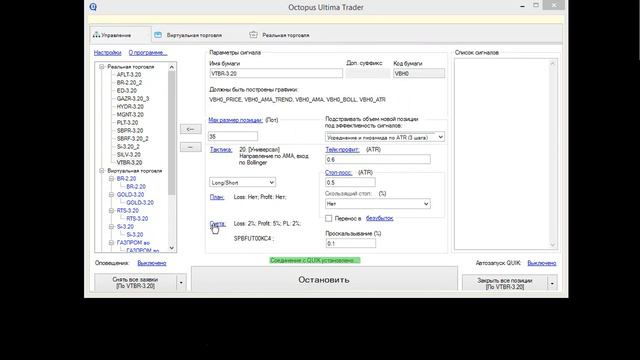Collapse the Реальная торговля tree node
The width and height of the screenshot is (640, 360).
point(102,67)
